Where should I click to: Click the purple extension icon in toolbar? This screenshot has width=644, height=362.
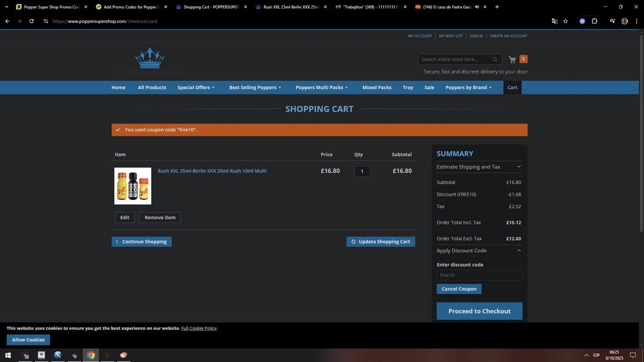(582, 21)
